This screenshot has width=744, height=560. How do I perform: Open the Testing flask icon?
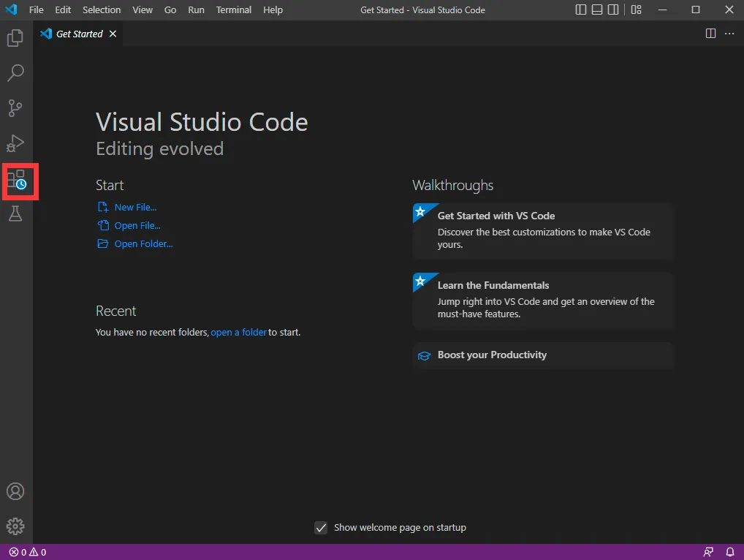pyautogui.click(x=15, y=213)
